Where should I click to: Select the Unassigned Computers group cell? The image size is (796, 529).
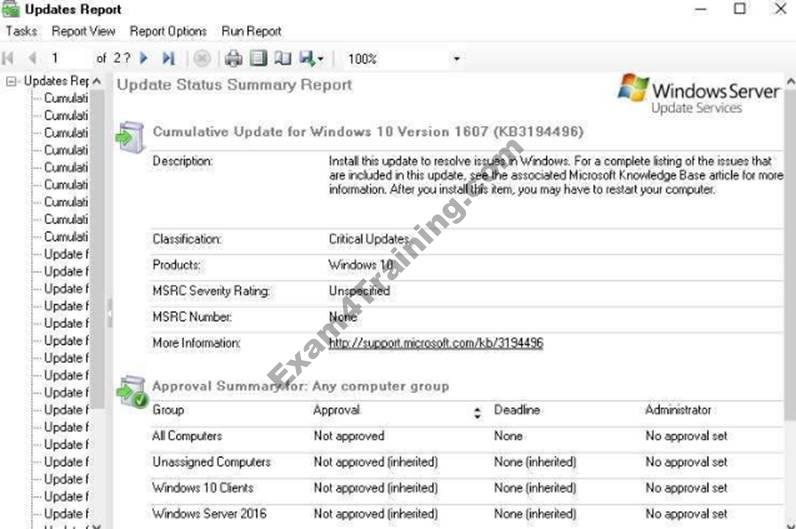click(211, 461)
